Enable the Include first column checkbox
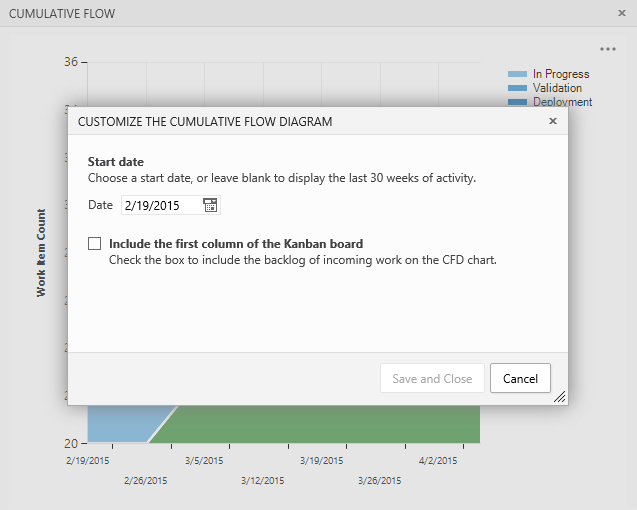The height and width of the screenshot is (510, 637). pos(95,243)
